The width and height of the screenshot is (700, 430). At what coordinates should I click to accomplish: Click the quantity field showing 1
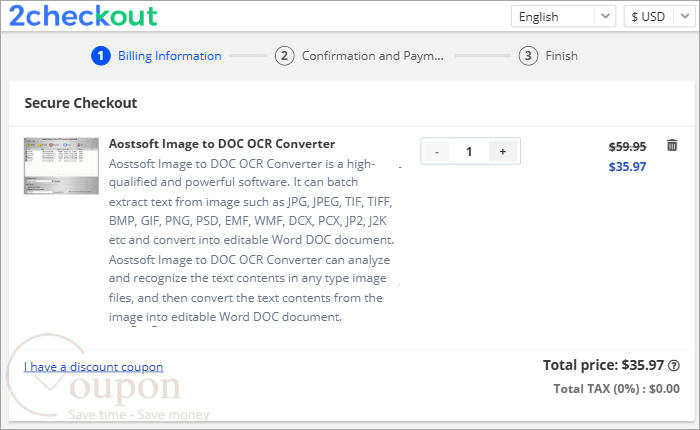click(469, 151)
